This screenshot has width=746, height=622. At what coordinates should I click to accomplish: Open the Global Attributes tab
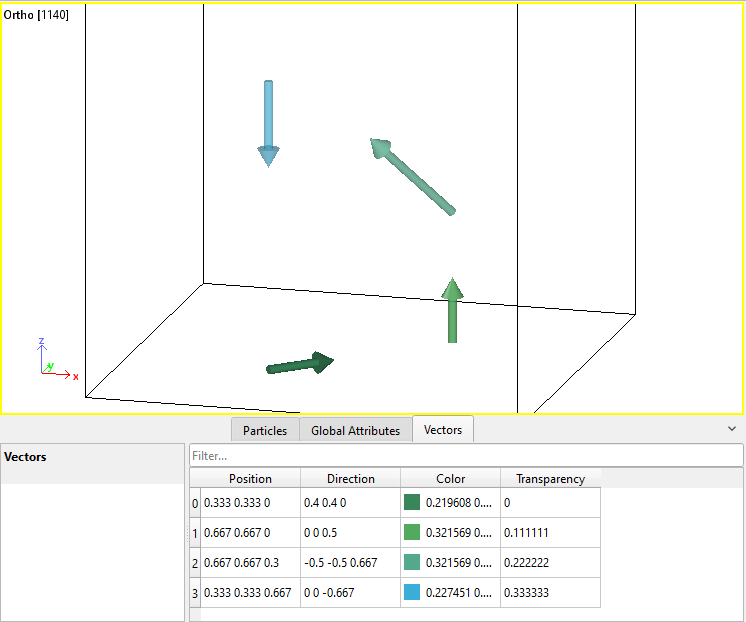[x=355, y=430]
